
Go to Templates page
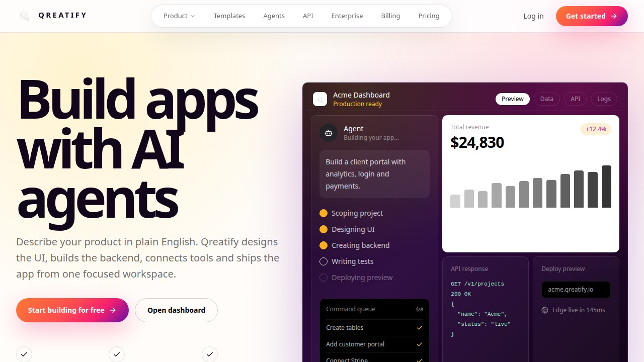coord(229,16)
